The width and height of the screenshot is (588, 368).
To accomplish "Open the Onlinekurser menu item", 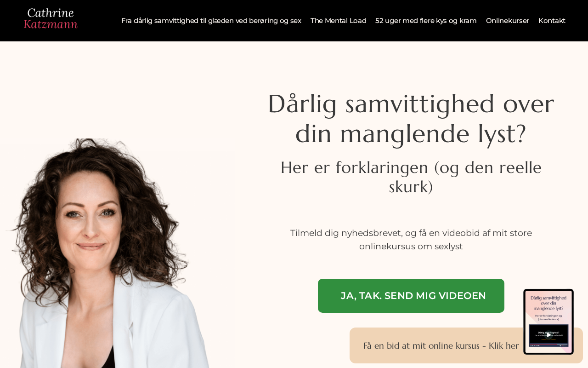I will tap(508, 21).
